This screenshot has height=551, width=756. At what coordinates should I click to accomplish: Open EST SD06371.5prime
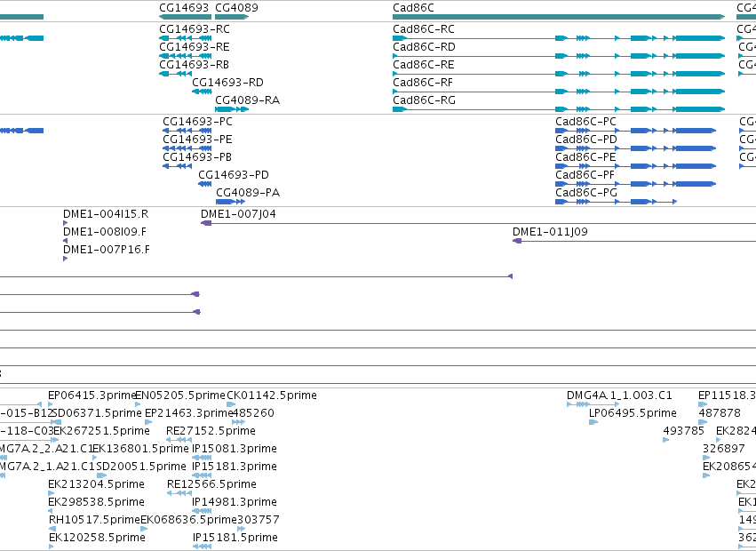(x=97, y=413)
